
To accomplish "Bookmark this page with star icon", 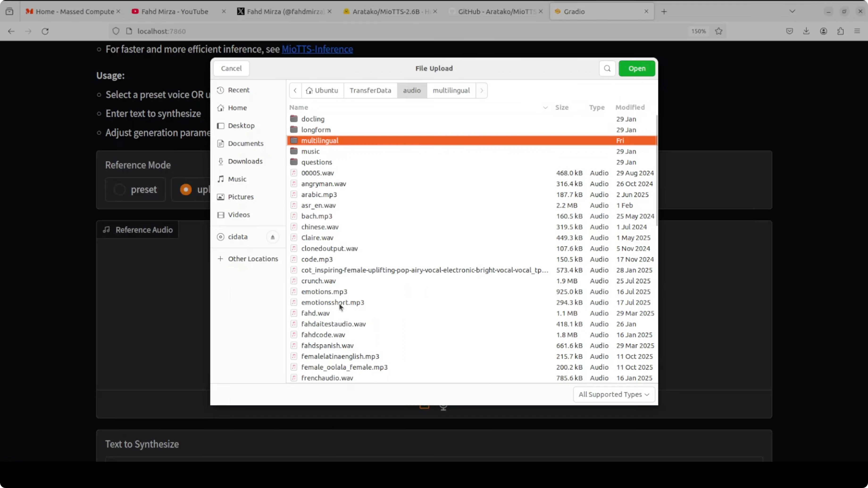I will pos(719,31).
